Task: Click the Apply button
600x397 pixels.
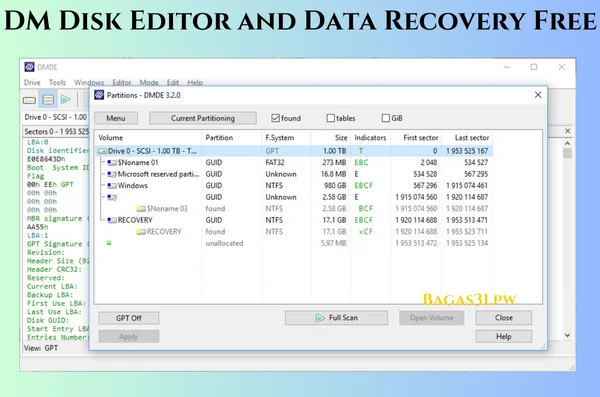Action: pyautogui.click(x=129, y=337)
